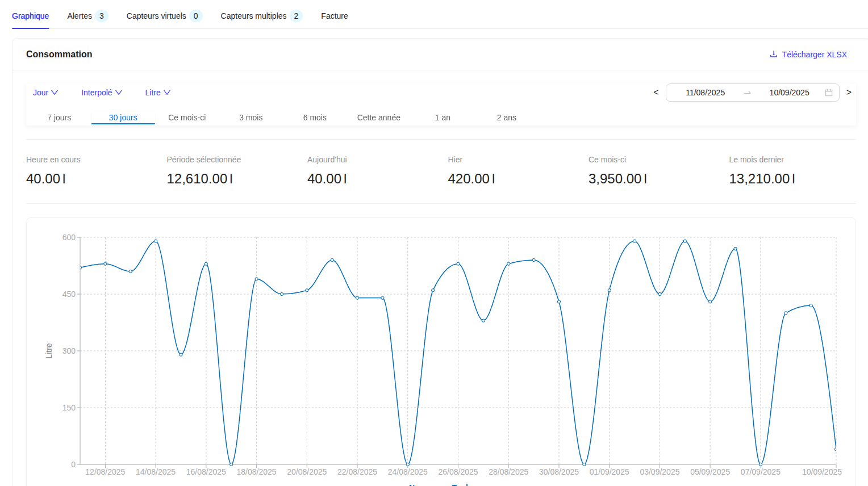Click the calendar icon in date range
Image resolution: width=868 pixels, height=486 pixels.
coord(828,93)
